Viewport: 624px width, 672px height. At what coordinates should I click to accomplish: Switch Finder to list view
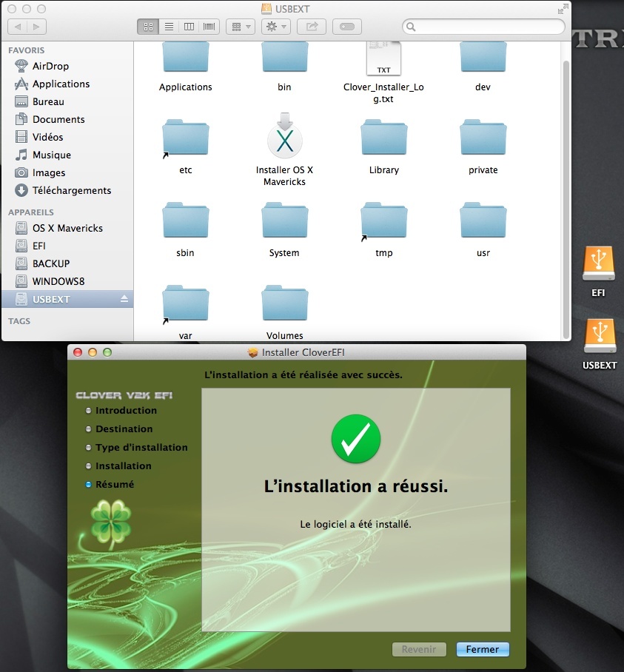[x=169, y=27]
